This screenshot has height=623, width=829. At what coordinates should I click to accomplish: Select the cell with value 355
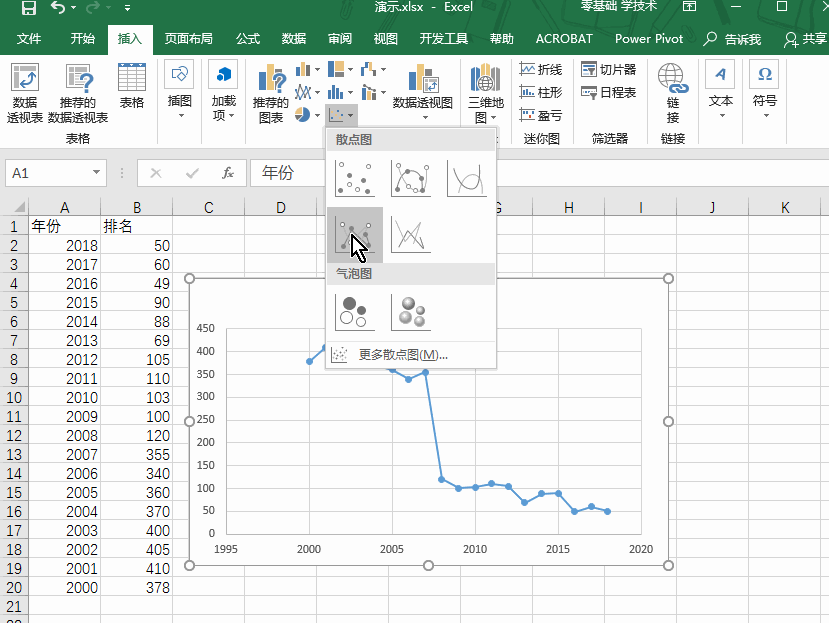(x=136, y=455)
